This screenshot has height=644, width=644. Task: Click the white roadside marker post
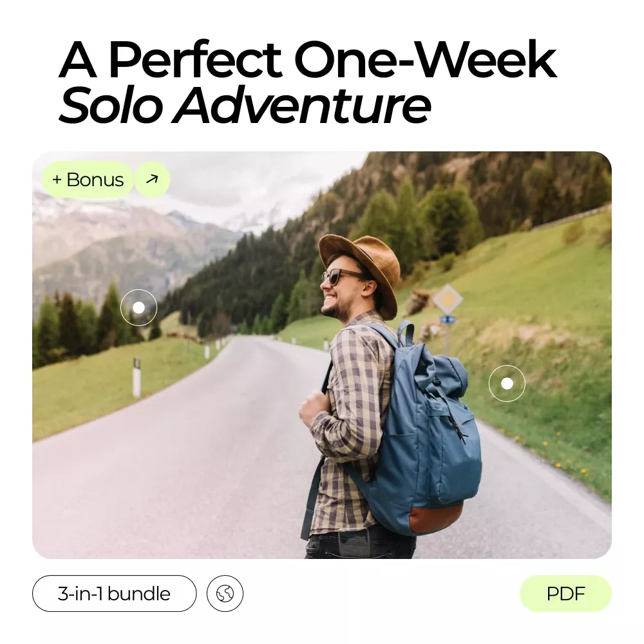pyautogui.click(x=137, y=377)
